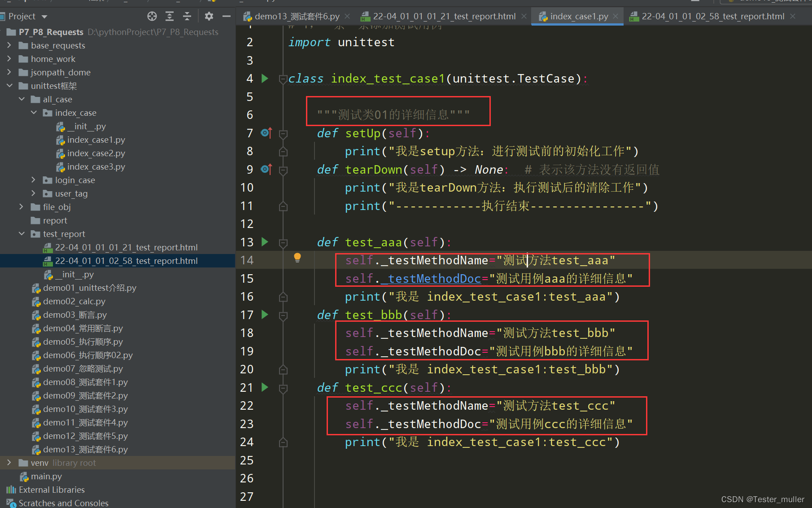
Task: Expand External Libraries node
Action: coord(52,490)
